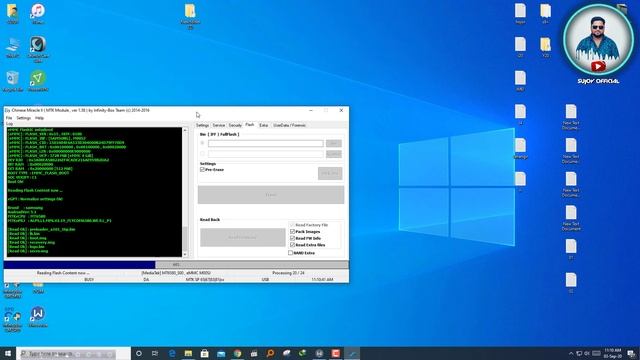Open the user folder icon at desktop top-left
This screenshot has width=640, height=360.
[13, 13]
